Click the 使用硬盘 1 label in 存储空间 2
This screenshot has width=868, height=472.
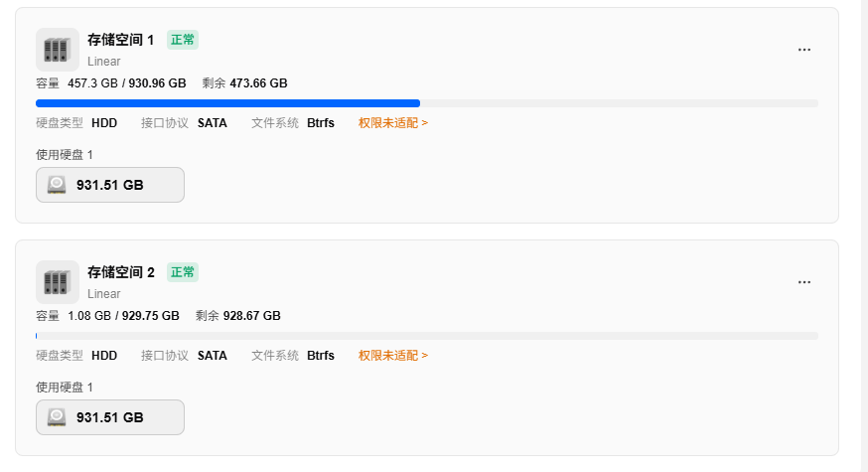point(65,388)
